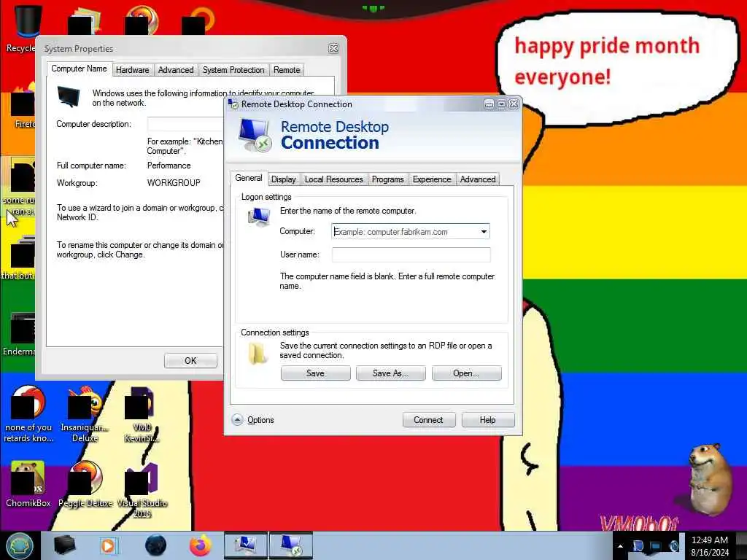Image resolution: width=747 pixels, height=560 pixels.
Task: Close the System Properties window
Action: point(334,48)
